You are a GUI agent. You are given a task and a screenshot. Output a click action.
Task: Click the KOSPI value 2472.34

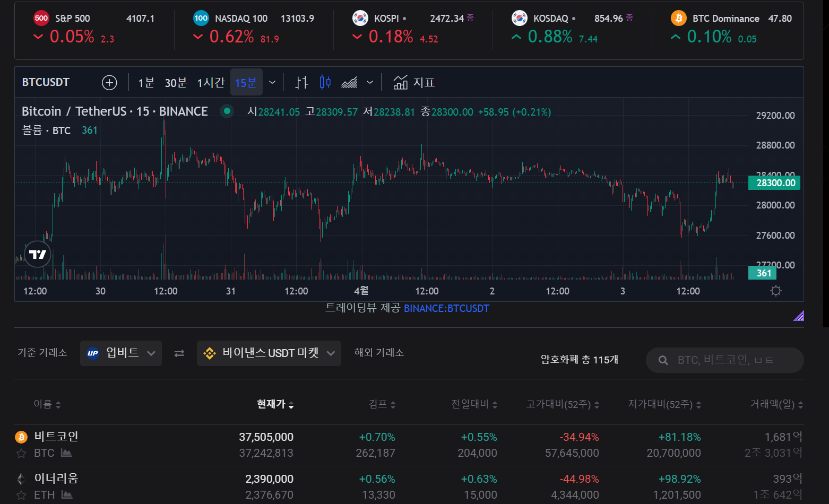point(447,19)
